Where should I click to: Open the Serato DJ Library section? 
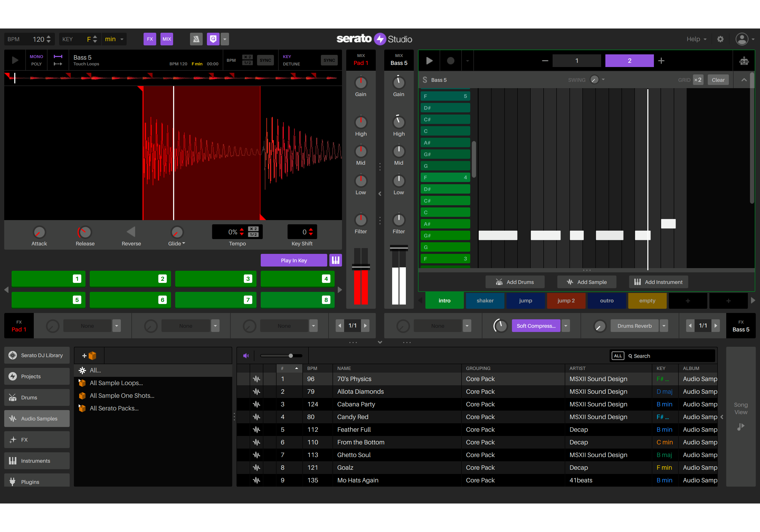37,355
